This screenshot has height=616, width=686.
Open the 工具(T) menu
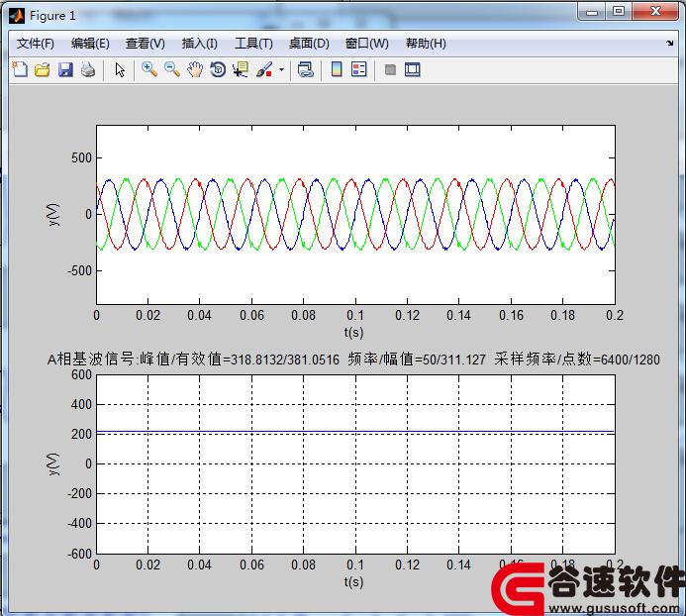[x=253, y=44]
